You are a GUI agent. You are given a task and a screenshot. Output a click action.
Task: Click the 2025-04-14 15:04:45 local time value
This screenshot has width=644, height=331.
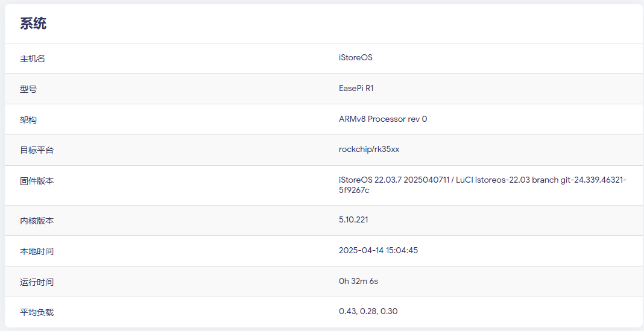pyautogui.click(x=378, y=251)
